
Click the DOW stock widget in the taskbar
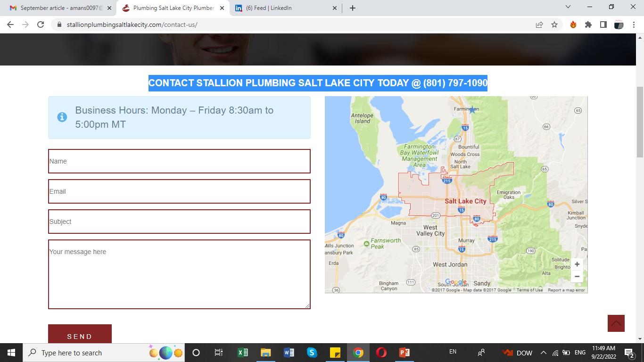pos(517,353)
